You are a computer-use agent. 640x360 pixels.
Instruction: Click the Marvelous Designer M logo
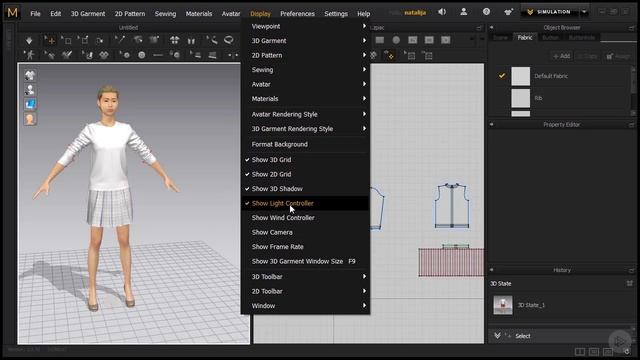[13, 13]
